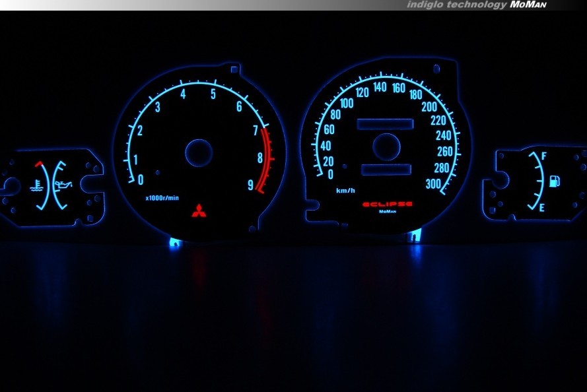Click the red eclipse logo text
Image resolution: width=587 pixels, height=392 pixels.
click(387, 205)
